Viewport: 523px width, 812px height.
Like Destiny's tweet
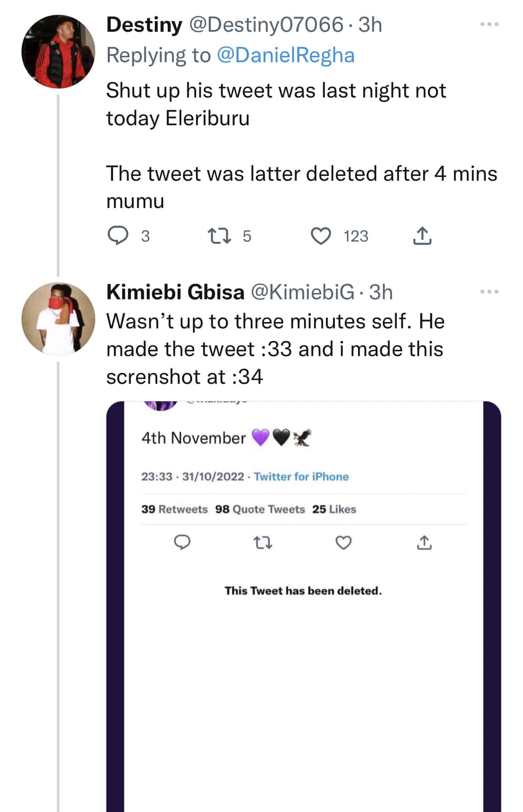pyautogui.click(x=321, y=236)
